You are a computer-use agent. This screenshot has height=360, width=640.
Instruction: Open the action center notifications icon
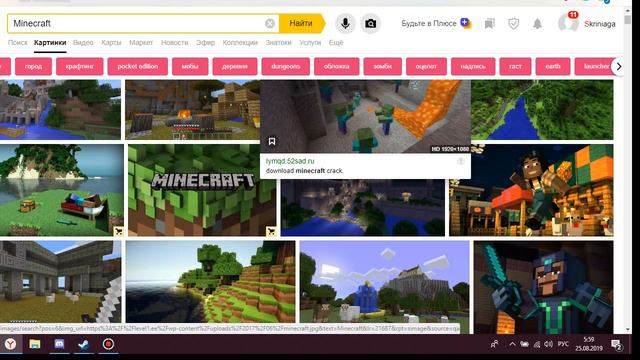[x=616, y=345]
